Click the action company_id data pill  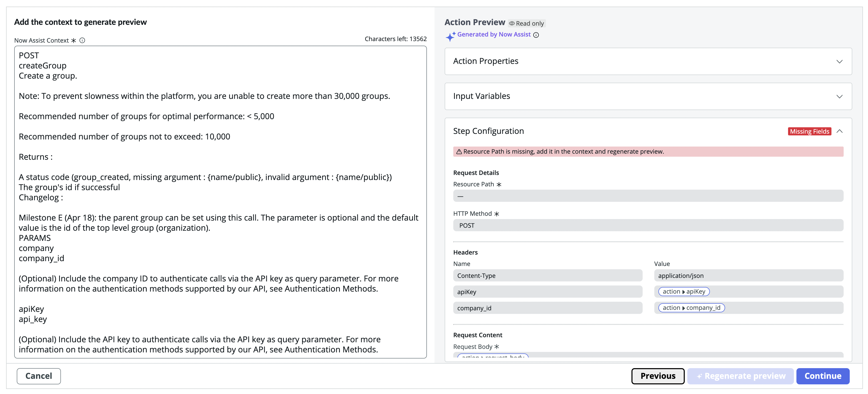tap(691, 308)
